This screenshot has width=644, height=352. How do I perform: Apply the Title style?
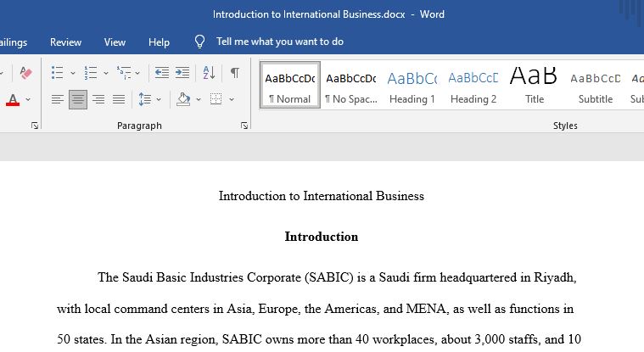534,86
